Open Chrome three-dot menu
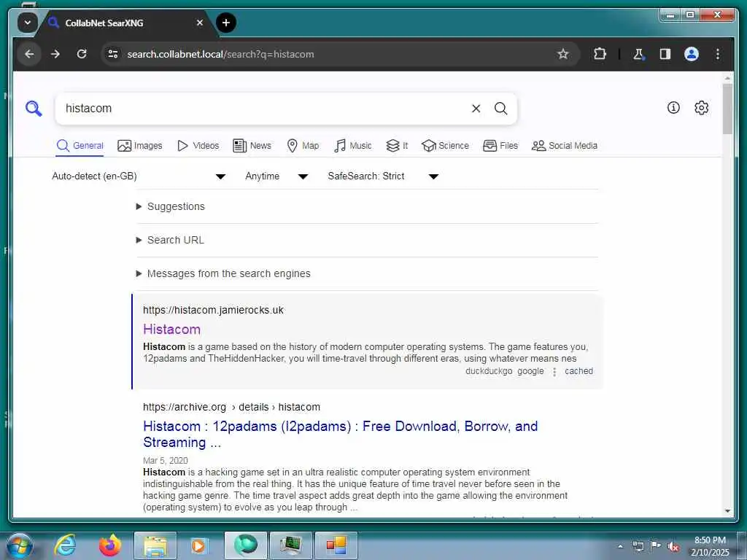 coord(718,54)
